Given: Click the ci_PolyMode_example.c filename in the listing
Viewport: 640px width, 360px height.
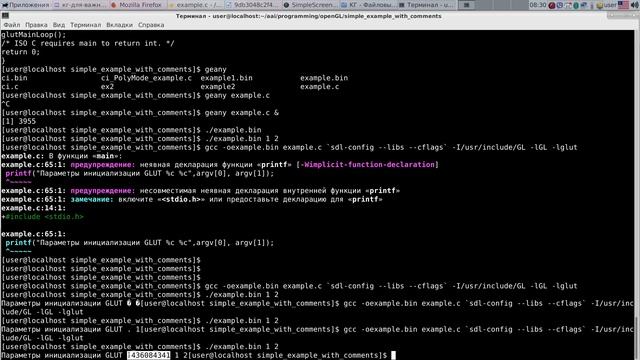Looking at the screenshot, I should [x=146, y=78].
